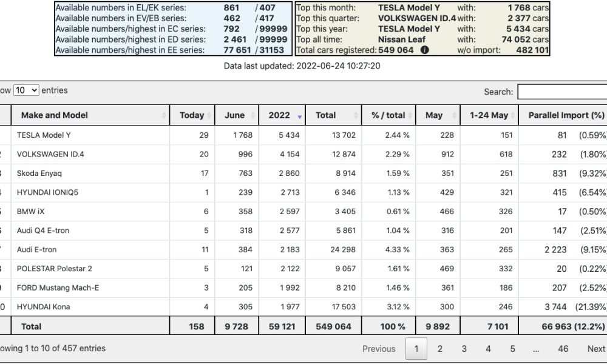Select the BMW iX row name

[30, 212]
